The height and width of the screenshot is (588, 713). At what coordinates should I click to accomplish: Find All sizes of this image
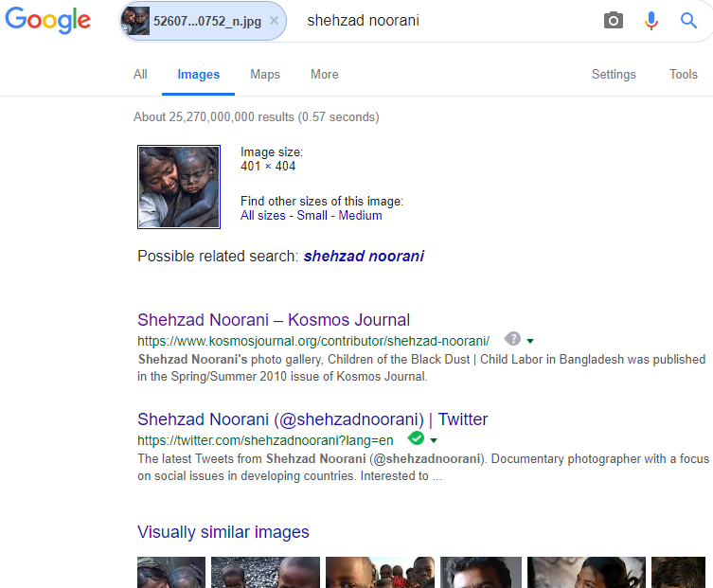click(263, 215)
